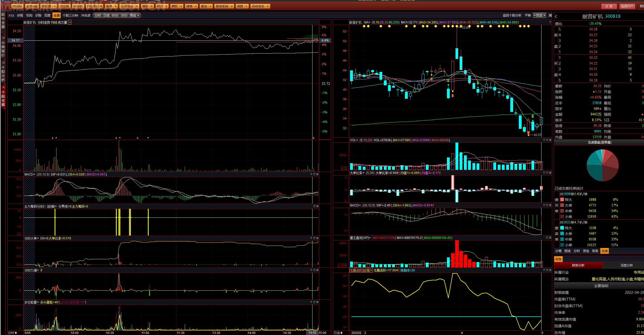
Task: Close the daily VOL indicator panel
Action: (x=550, y=140)
